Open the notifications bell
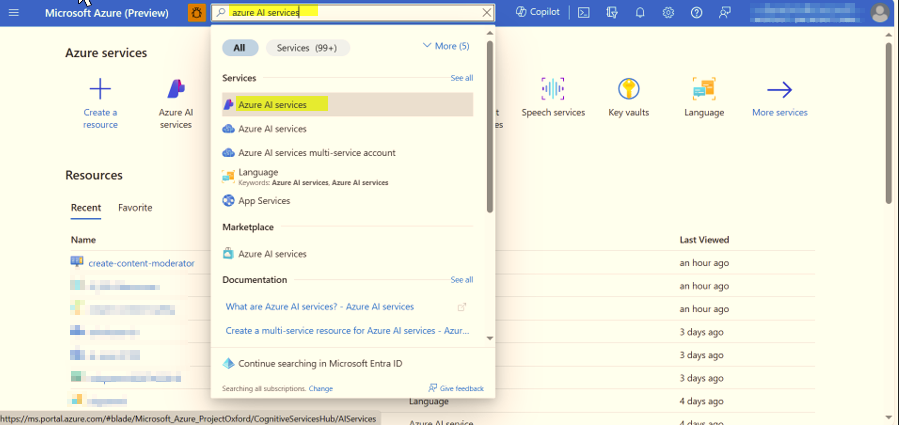This screenshot has height=425, width=899. point(640,12)
